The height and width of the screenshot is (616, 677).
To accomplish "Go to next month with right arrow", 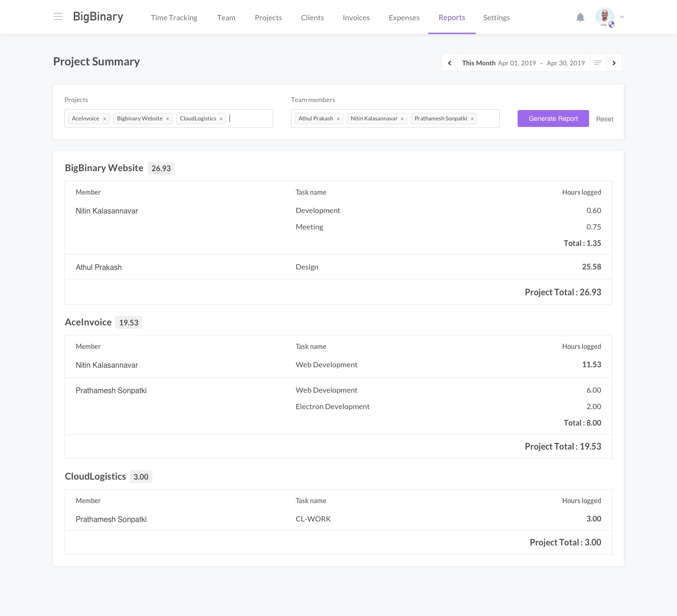I will pos(614,63).
